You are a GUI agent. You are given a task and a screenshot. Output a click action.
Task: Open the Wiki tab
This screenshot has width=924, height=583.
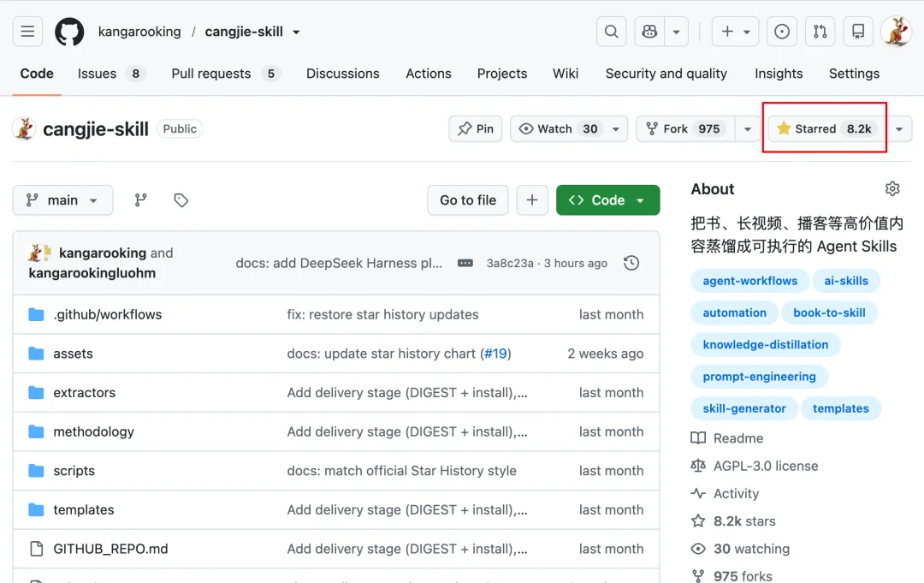coord(566,74)
